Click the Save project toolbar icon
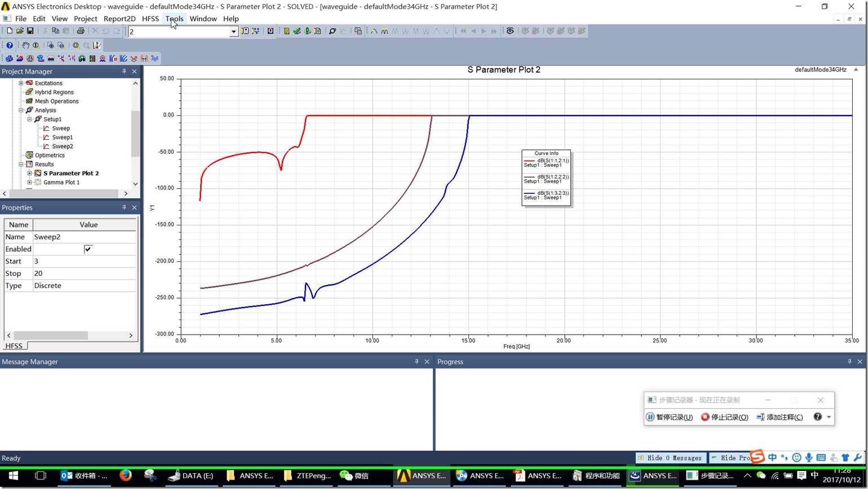Image resolution: width=868 pixels, height=489 pixels. pos(30,31)
